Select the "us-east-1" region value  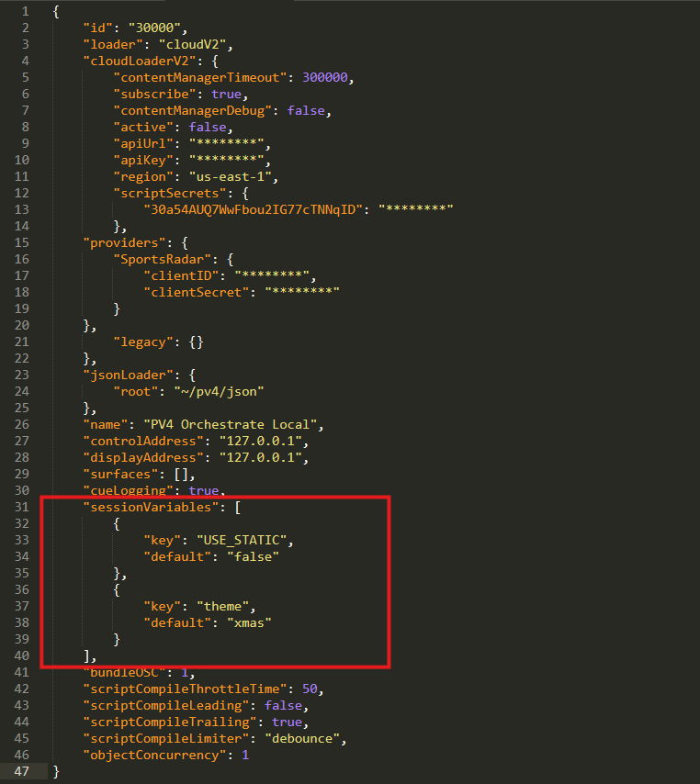pos(231,176)
